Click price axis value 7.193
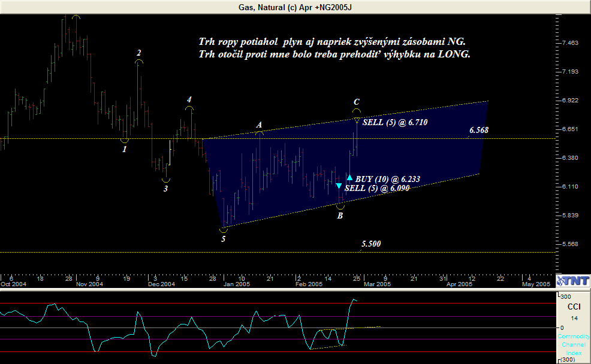The height and width of the screenshot is (364, 591). pos(570,71)
